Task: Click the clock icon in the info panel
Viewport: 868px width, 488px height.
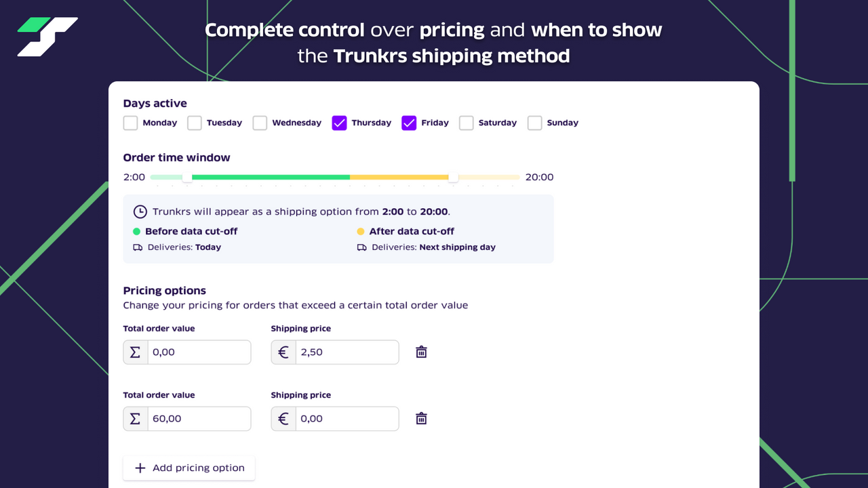Action: tap(140, 211)
